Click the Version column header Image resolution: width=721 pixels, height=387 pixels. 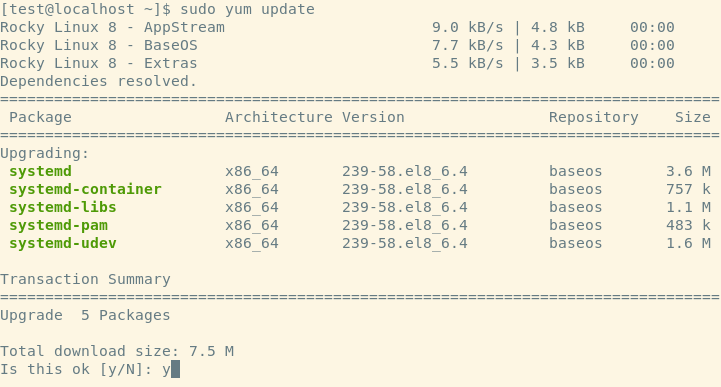click(373, 117)
